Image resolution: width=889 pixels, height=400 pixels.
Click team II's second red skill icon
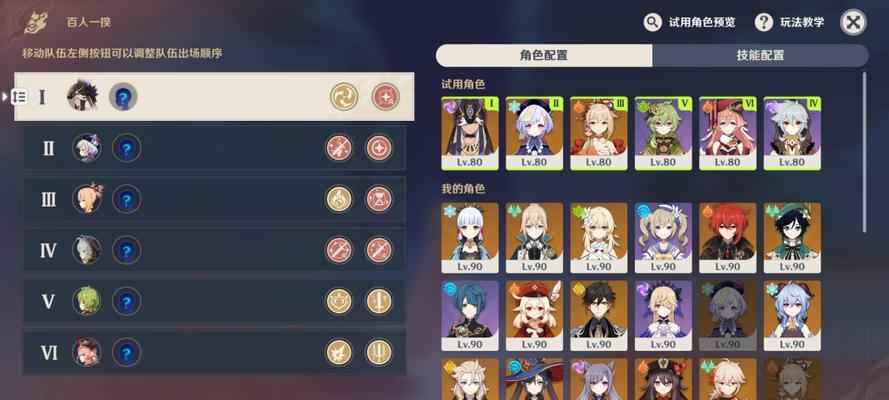coord(379,148)
